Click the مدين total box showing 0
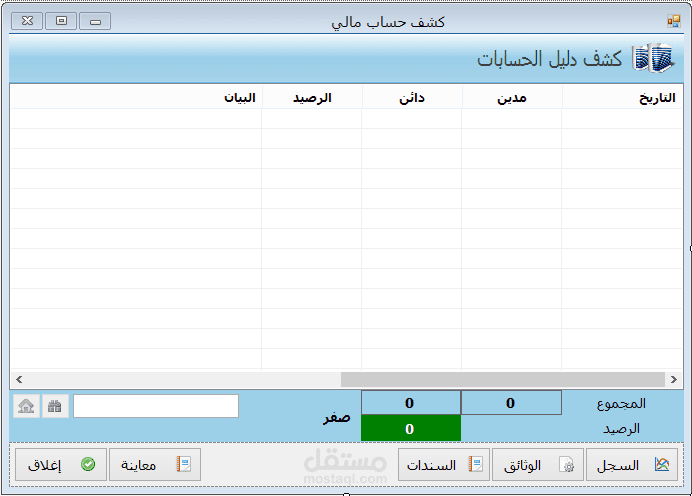 click(x=511, y=402)
